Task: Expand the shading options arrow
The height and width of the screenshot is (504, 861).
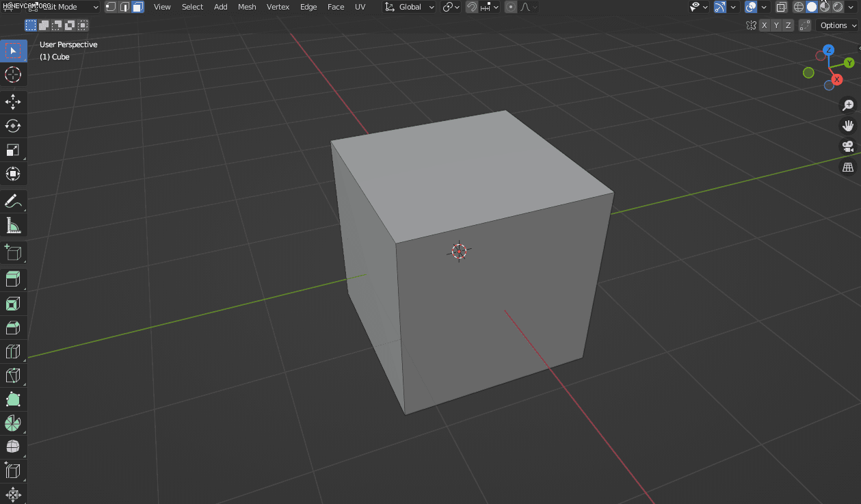Action: click(851, 7)
